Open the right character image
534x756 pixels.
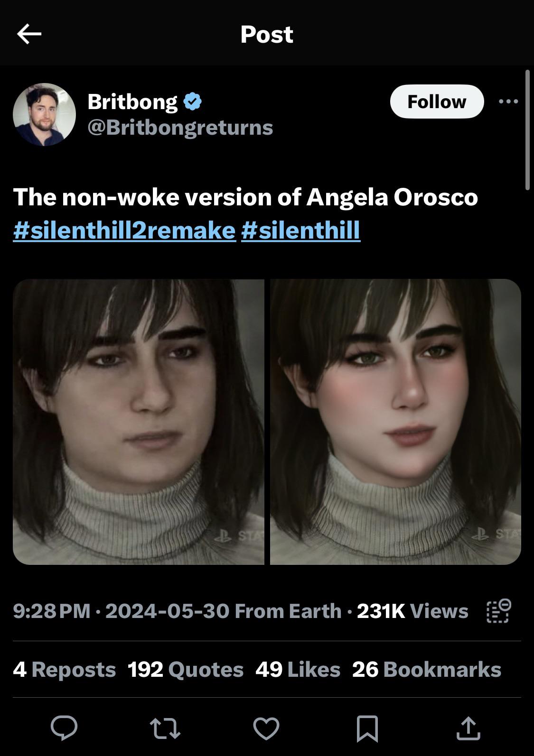point(395,422)
